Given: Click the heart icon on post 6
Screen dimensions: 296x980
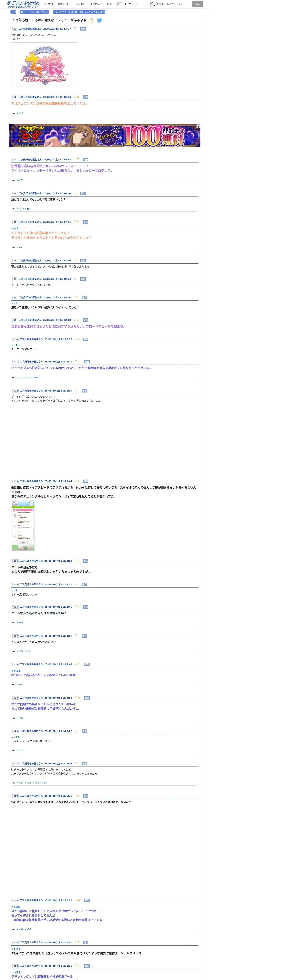Looking at the screenshot, I should 75,261.
